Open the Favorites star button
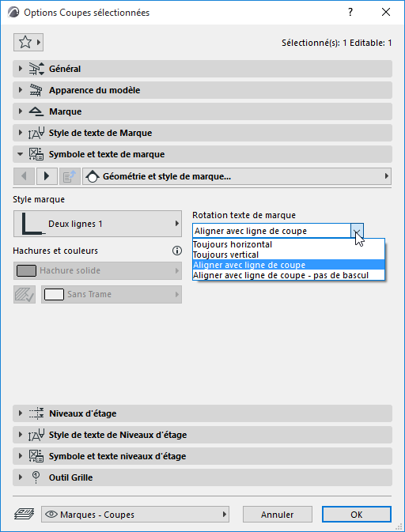Image resolution: width=405 pixels, height=532 pixels. coord(28,43)
